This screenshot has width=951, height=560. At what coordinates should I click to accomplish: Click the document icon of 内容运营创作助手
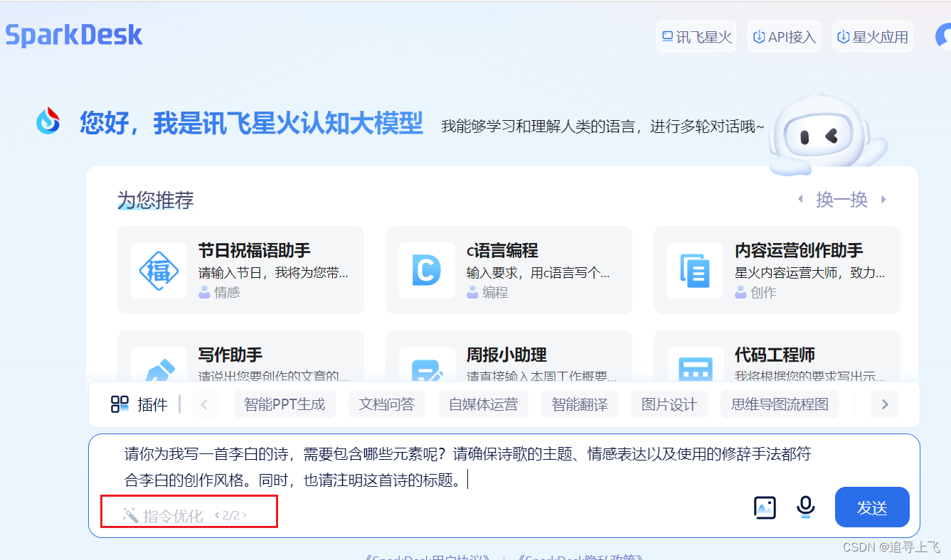tap(695, 271)
